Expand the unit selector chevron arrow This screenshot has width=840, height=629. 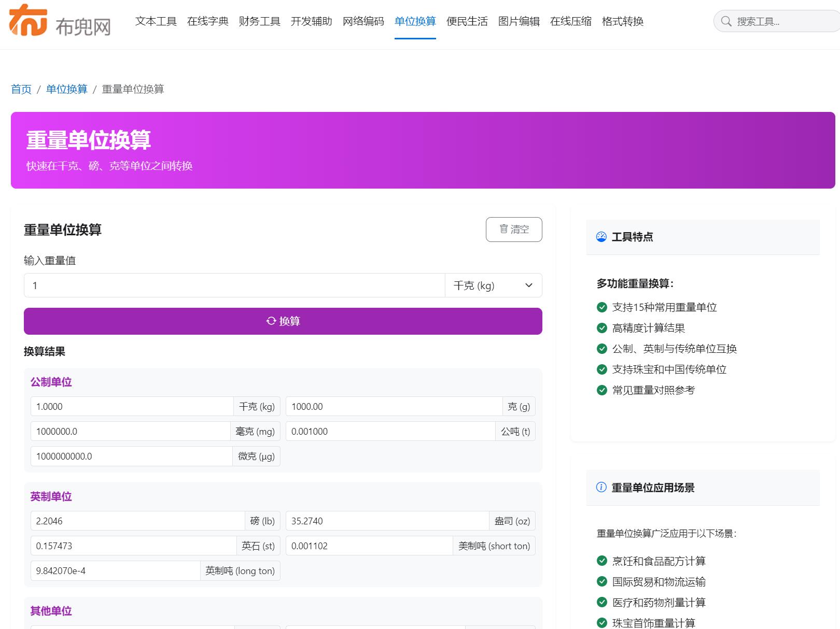(x=529, y=285)
